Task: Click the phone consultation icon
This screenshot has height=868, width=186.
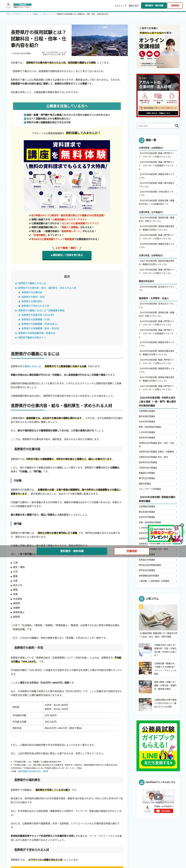Action: pyautogui.click(x=142, y=54)
